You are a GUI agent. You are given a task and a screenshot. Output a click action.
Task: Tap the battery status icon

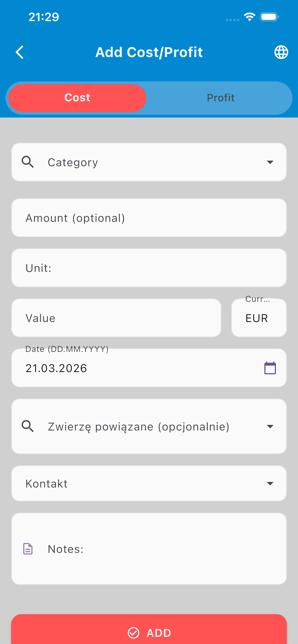pyautogui.click(x=269, y=17)
